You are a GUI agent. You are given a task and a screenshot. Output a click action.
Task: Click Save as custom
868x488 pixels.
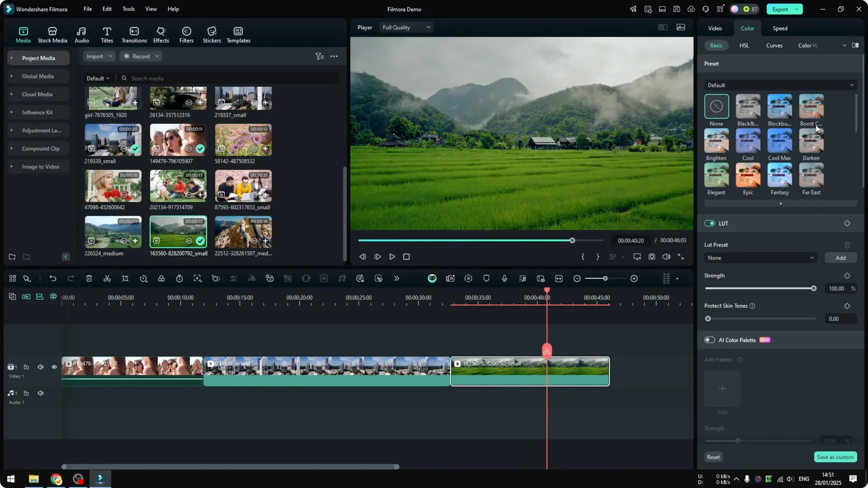pyautogui.click(x=835, y=457)
